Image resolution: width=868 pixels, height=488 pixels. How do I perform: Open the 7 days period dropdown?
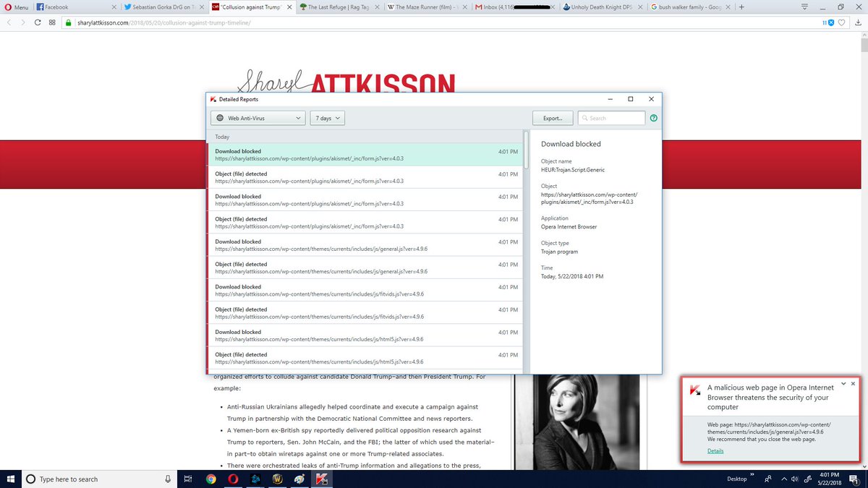coord(327,118)
